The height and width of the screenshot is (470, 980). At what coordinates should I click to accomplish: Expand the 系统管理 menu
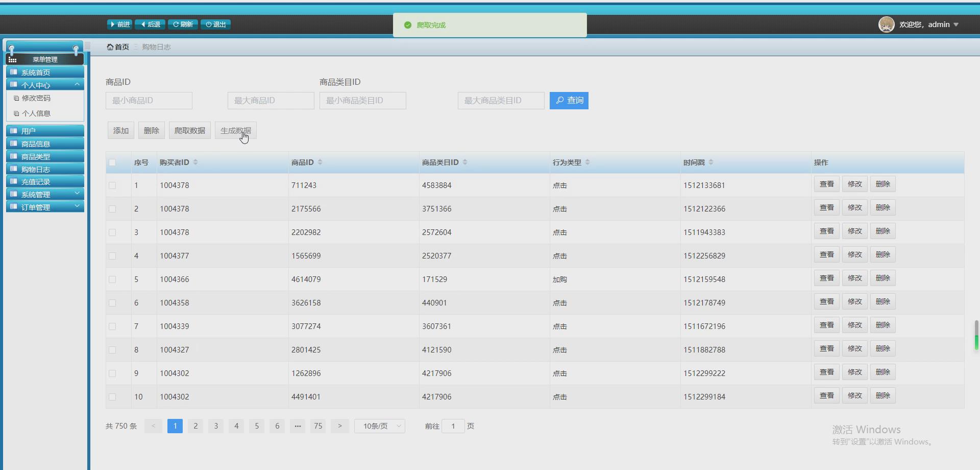pyautogui.click(x=45, y=194)
